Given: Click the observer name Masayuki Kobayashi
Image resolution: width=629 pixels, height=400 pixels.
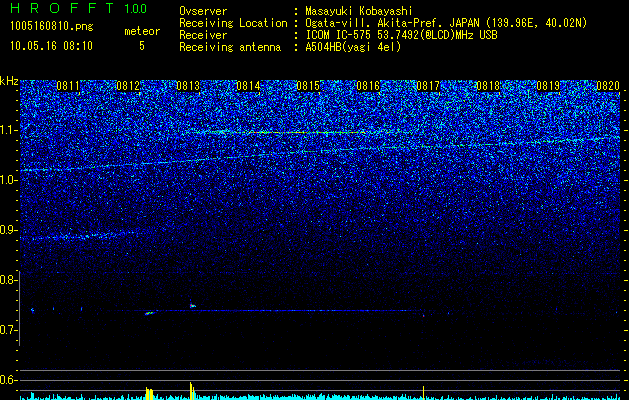Looking at the screenshot, I should (x=359, y=11).
